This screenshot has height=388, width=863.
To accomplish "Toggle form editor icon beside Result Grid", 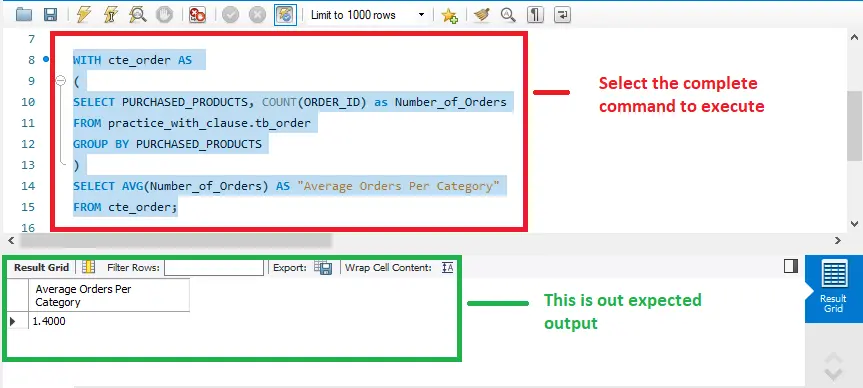I will point(88,267).
